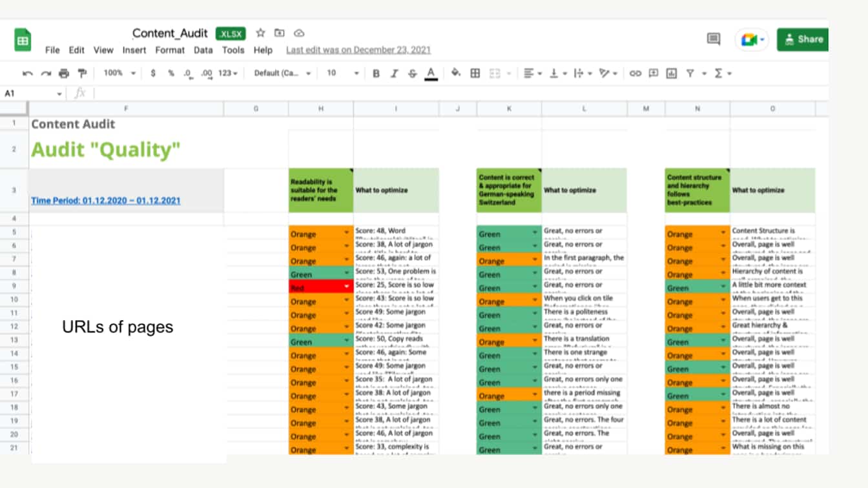Open the Orange status dropdown in cell H5

click(346, 234)
